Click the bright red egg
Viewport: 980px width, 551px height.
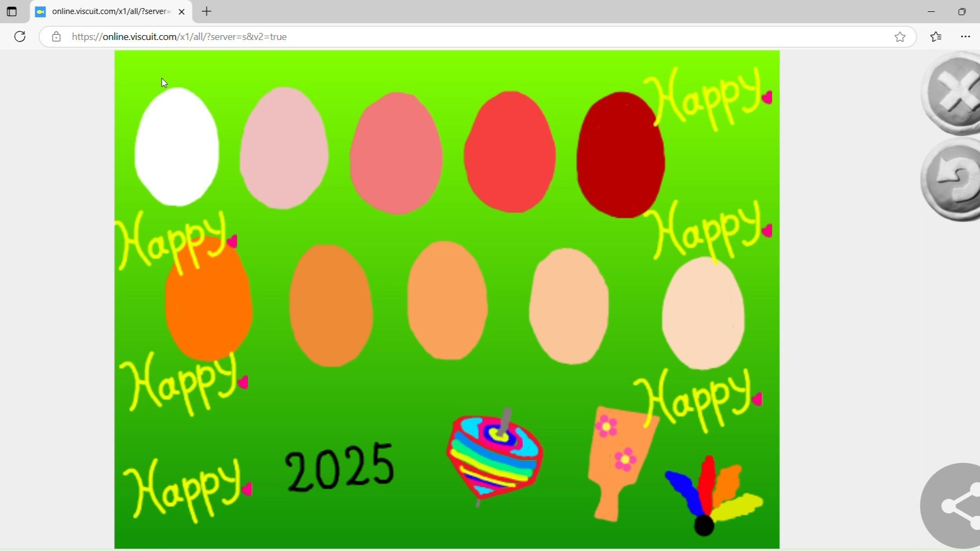tap(510, 152)
